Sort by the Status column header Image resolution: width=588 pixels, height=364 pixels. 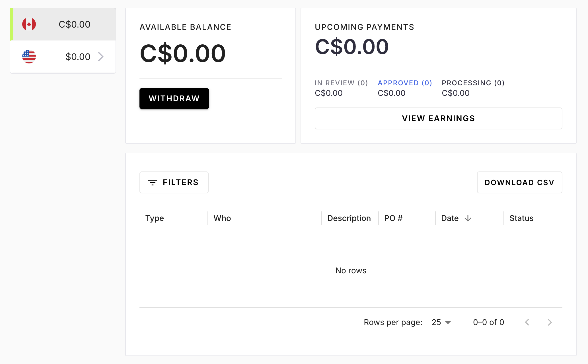click(521, 218)
